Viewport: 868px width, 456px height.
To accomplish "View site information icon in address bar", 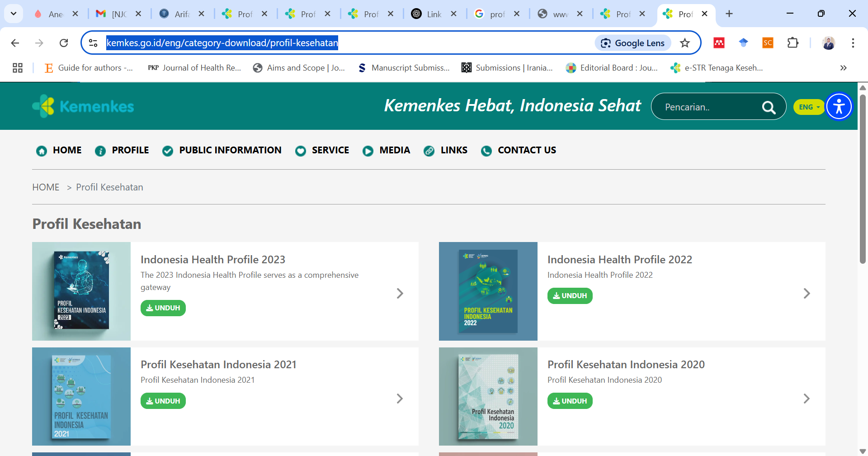I will coord(93,43).
